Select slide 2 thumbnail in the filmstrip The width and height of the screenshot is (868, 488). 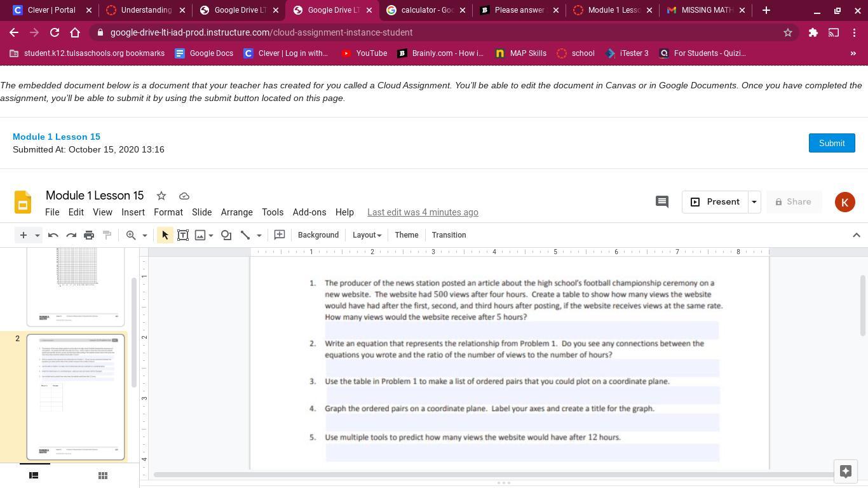pos(76,397)
